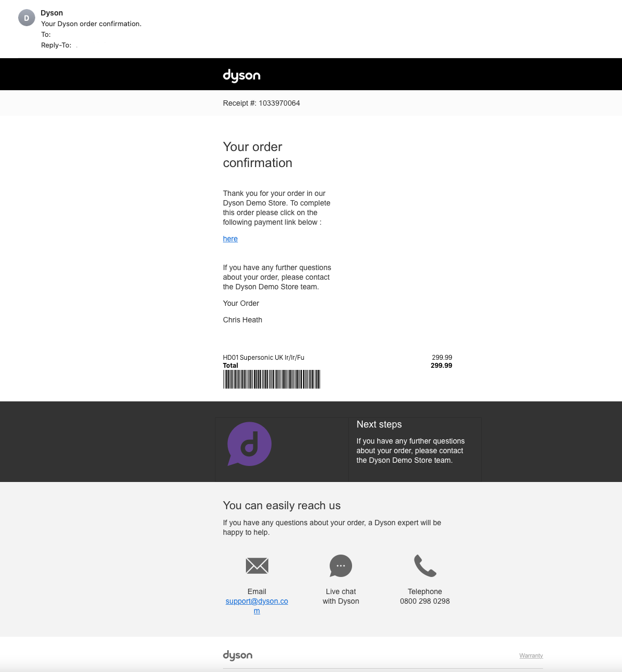Click the email subject line text
The width and height of the screenshot is (622, 672).
point(91,23)
